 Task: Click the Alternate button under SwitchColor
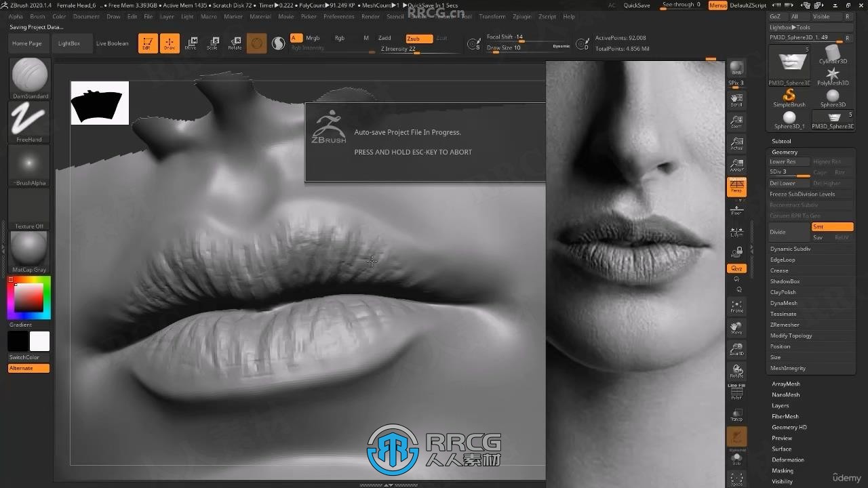coord(28,368)
